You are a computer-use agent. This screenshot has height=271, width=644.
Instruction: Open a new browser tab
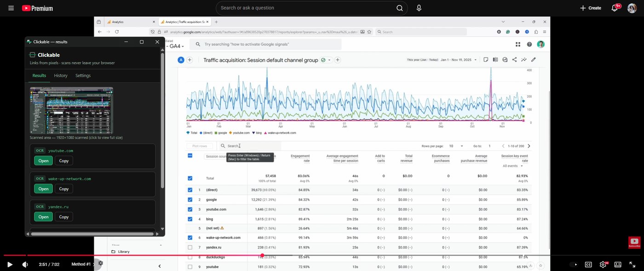(217, 22)
